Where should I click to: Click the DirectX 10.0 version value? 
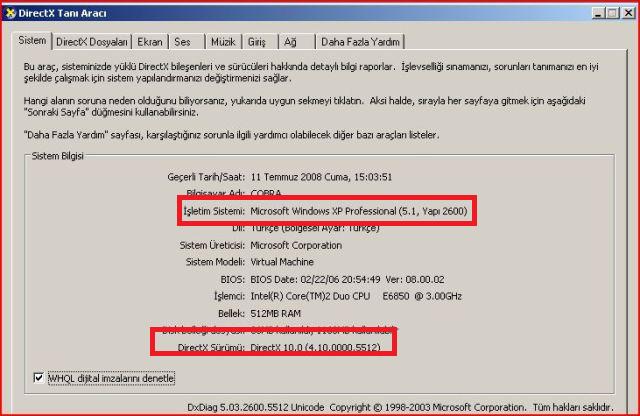[x=315, y=347]
